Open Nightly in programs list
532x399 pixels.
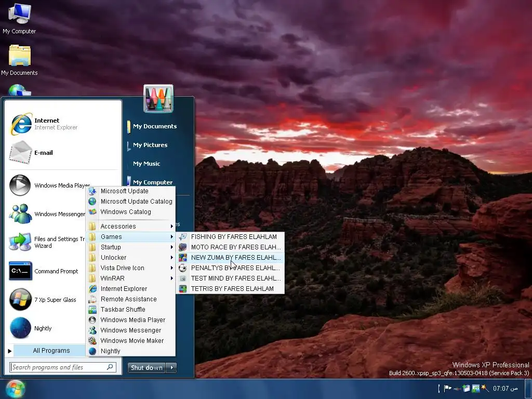tap(131, 351)
